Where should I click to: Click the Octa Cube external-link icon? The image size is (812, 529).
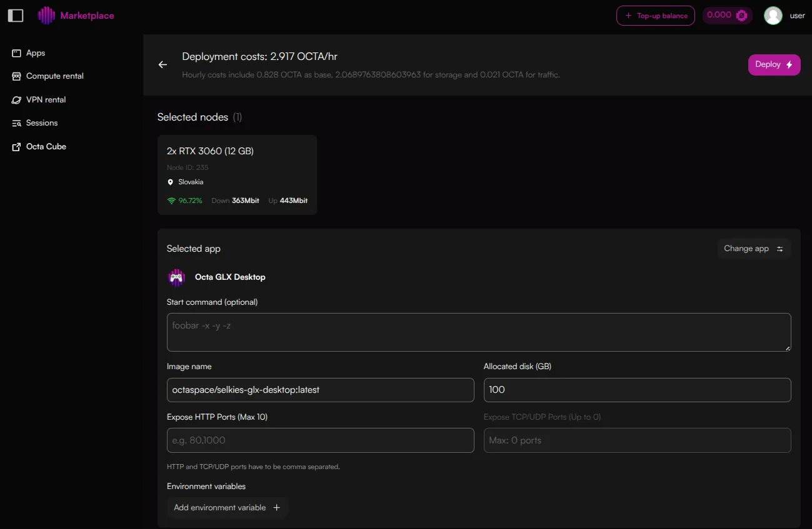coord(16,147)
